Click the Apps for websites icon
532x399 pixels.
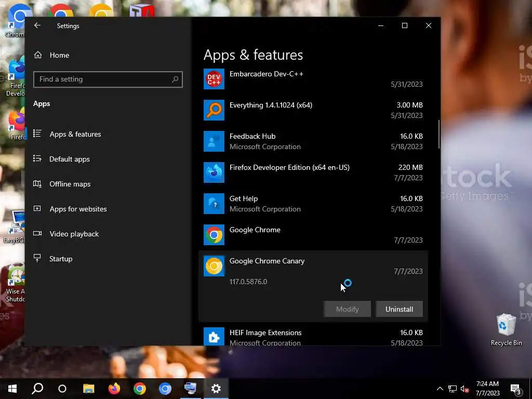click(37, 209)
